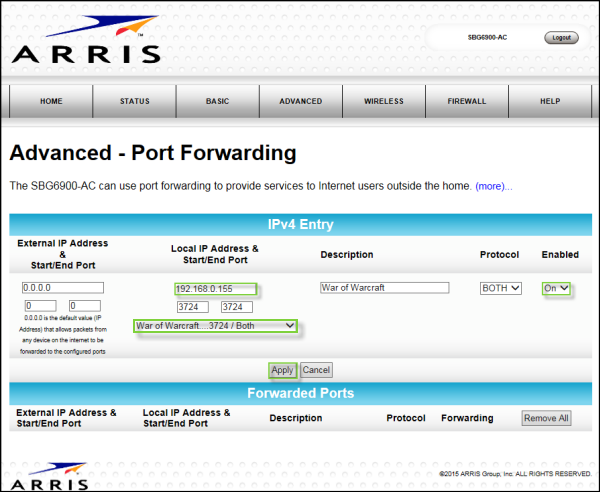Viewport: 600px width, 492px height.
Task: Open the WIRELESS tab
Action: click(x=383, y=101)
